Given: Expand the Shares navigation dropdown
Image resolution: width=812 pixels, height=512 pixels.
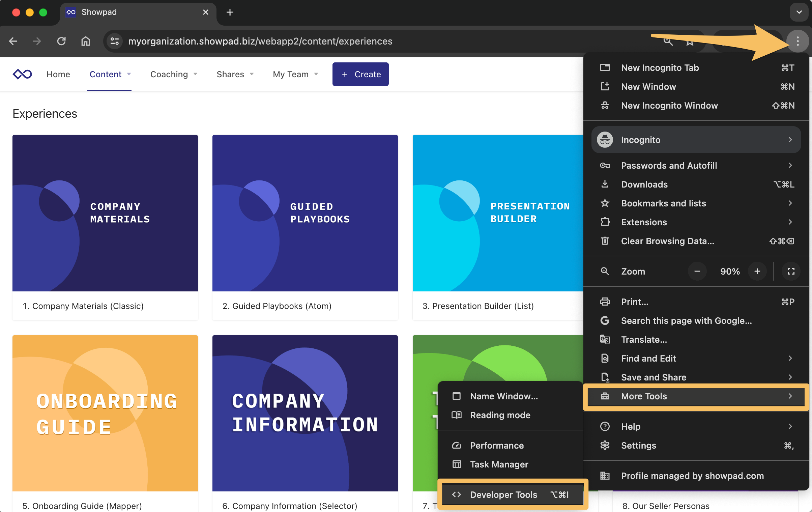Looking at the screenshot, I should click(x=235, y=74).
